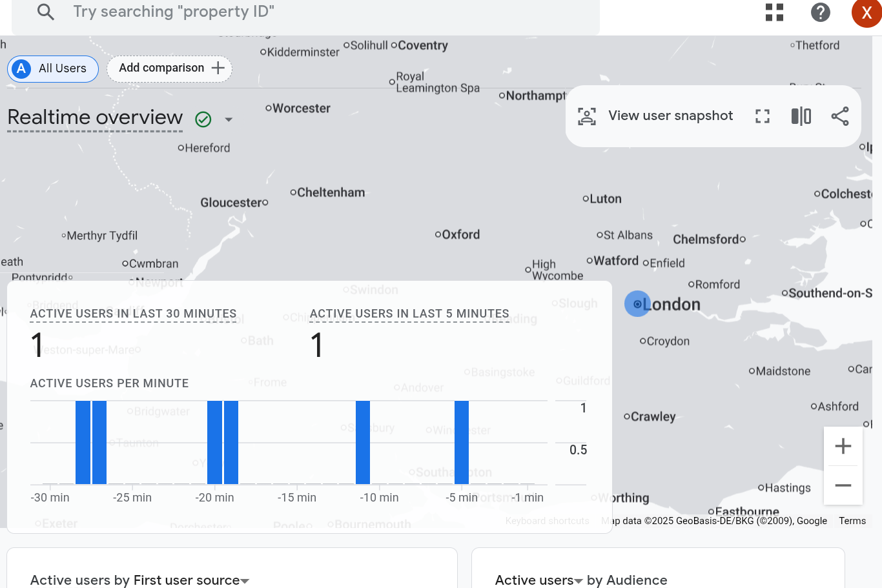Open View user snapshot
Screen dimensions: 882x588
tap(656, 116)
